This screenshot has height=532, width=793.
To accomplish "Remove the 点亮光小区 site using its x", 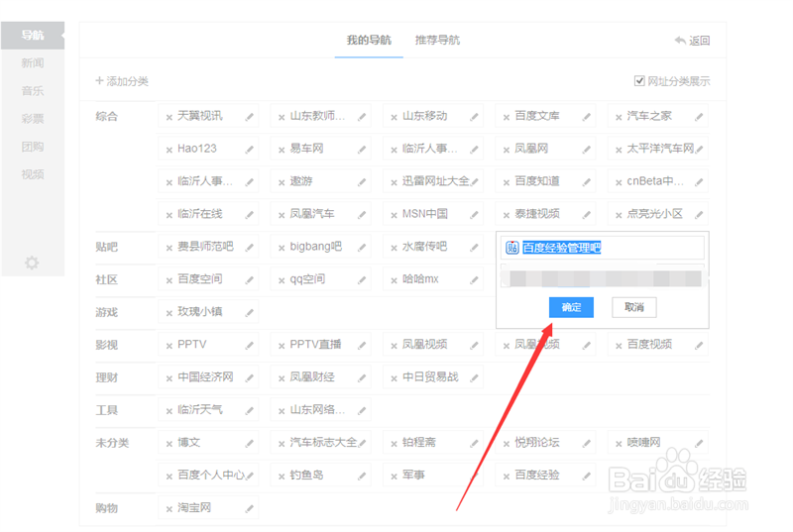I will (619, 215).
